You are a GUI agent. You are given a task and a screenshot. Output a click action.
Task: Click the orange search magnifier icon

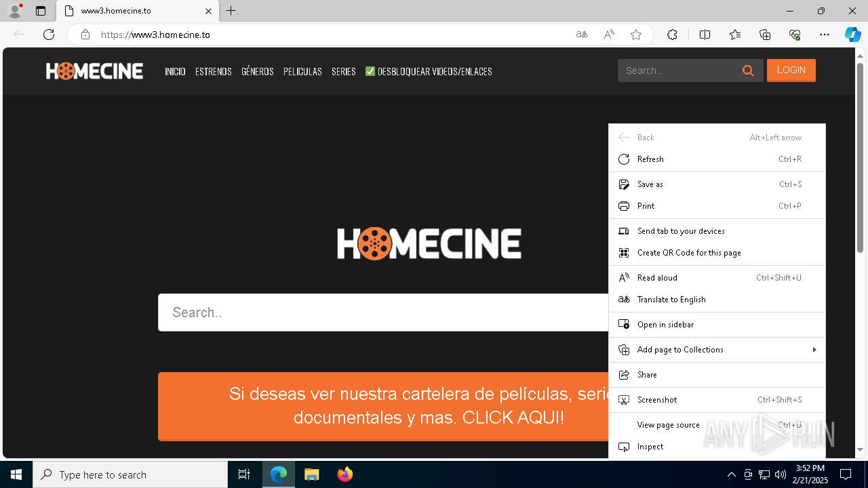point(748,70)
